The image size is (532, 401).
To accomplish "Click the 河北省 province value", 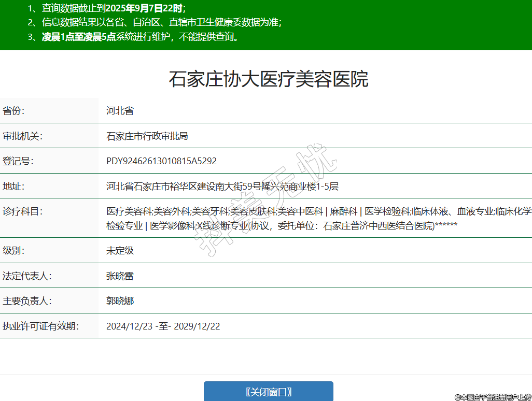I will coord(120,111).
